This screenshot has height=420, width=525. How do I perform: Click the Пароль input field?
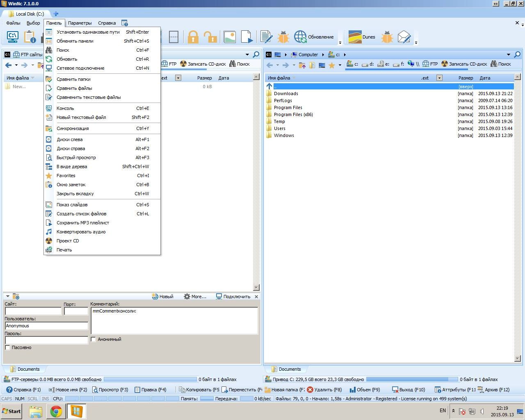46,340
